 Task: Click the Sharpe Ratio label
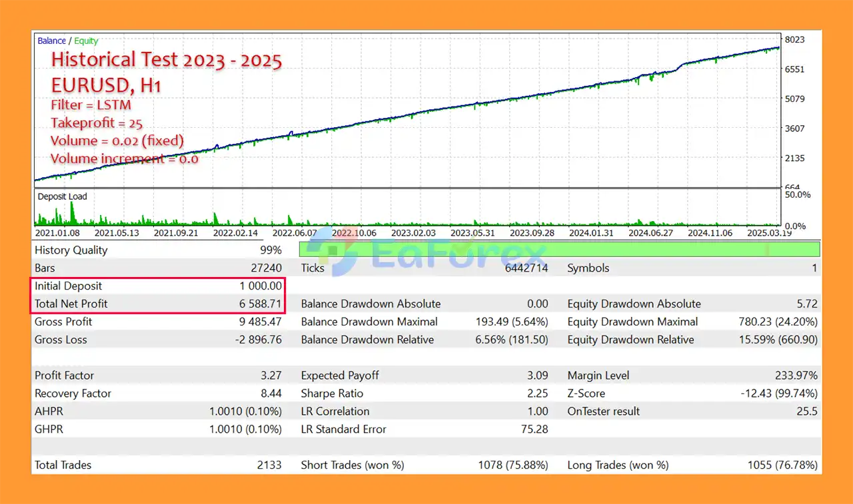point(331,393)
